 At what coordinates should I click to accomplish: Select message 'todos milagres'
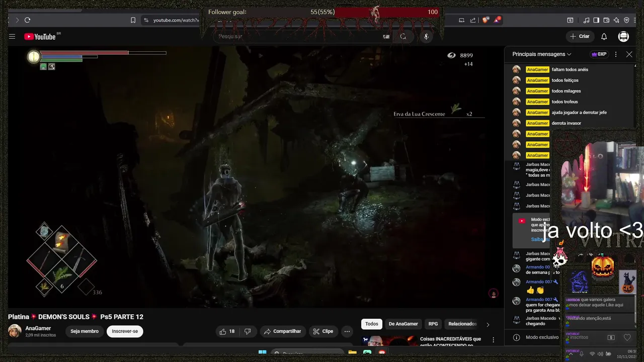(566, 91)
